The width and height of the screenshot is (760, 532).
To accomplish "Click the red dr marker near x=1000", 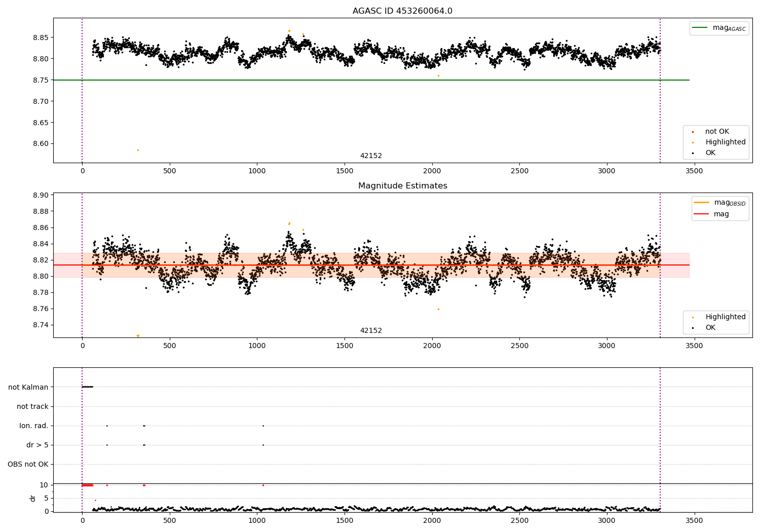I will click(263, 485).
